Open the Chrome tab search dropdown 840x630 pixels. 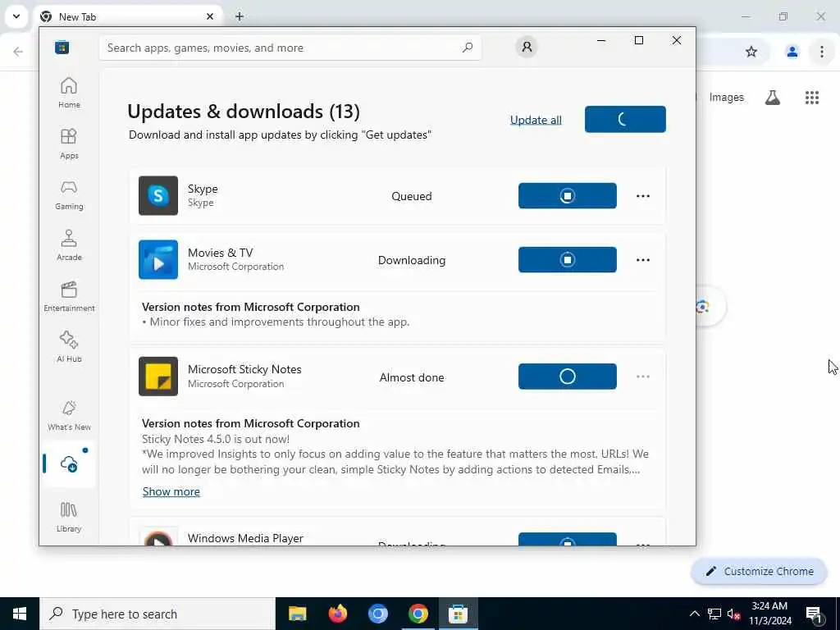pos(16,16)
